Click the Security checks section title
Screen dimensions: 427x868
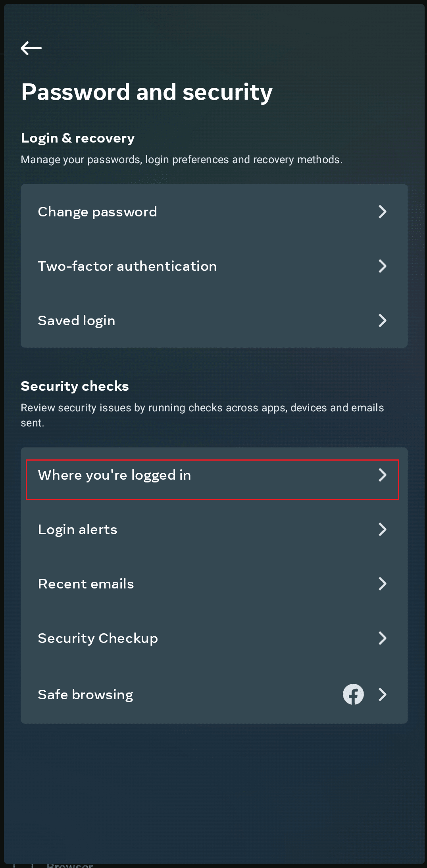click(75, 386)
